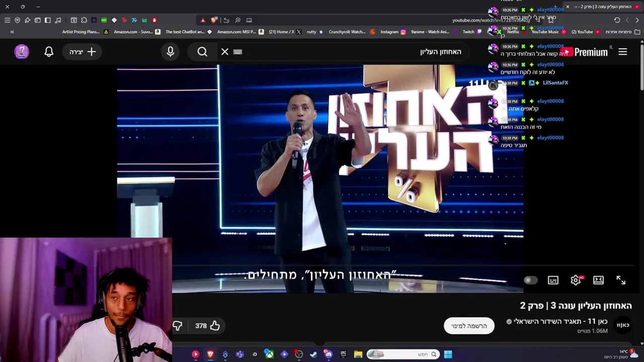
Task: Switch the player to theater mode
Action: coord(598,280)
